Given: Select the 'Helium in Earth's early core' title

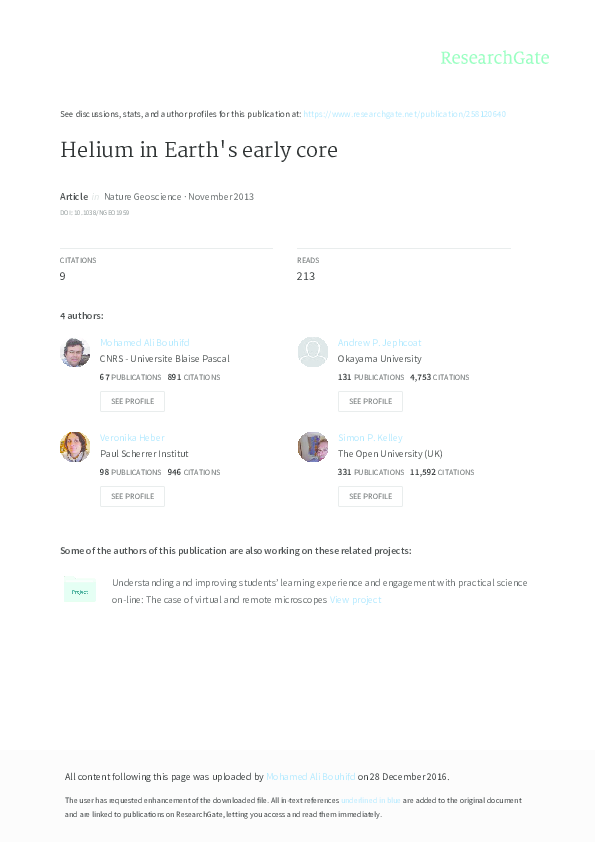Looking at the screenshot, I should [199, 150].
